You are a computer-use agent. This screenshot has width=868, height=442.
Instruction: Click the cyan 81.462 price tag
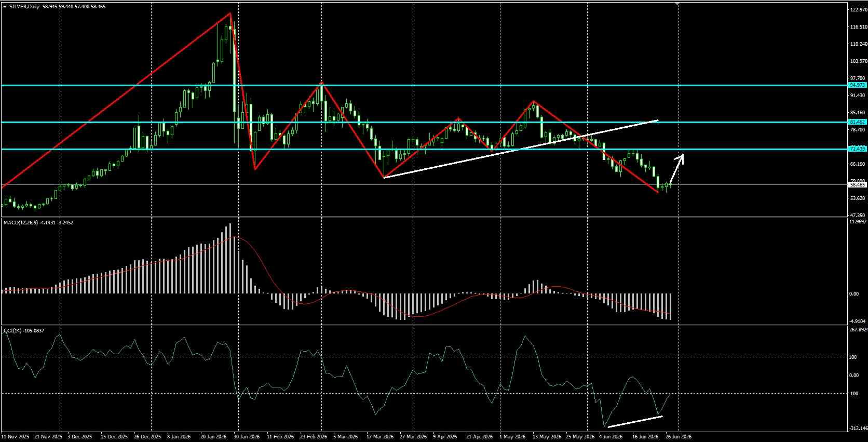857,122
